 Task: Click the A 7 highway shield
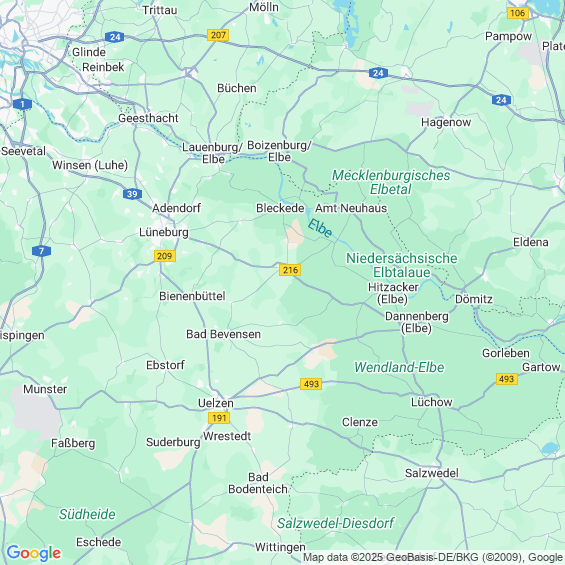click(x=41, y=251)
